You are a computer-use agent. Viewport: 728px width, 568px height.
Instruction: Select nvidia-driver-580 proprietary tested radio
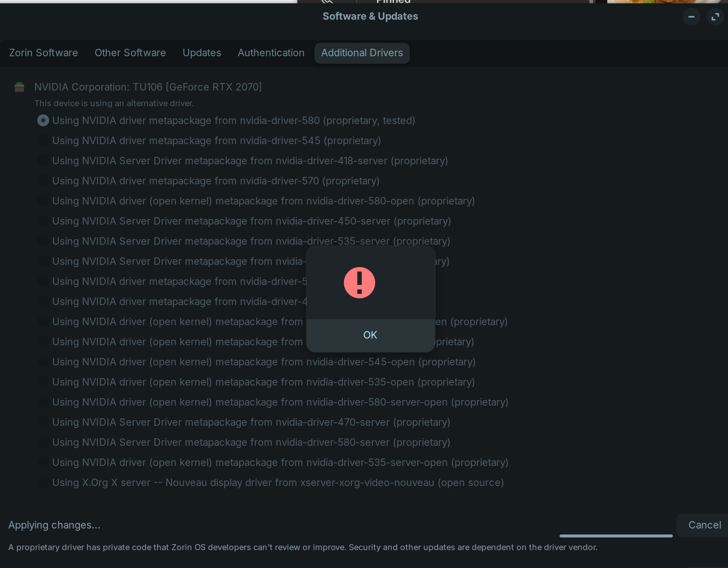coord(43,121)
